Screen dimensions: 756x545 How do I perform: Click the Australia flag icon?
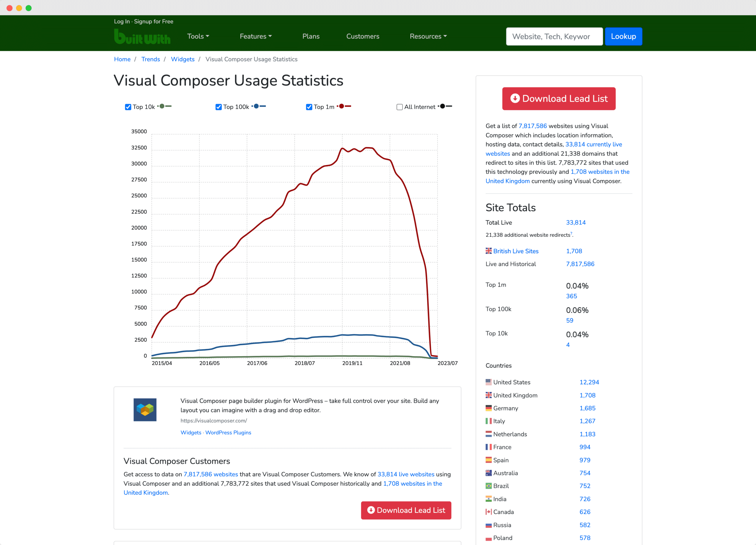tap(488, 473)
